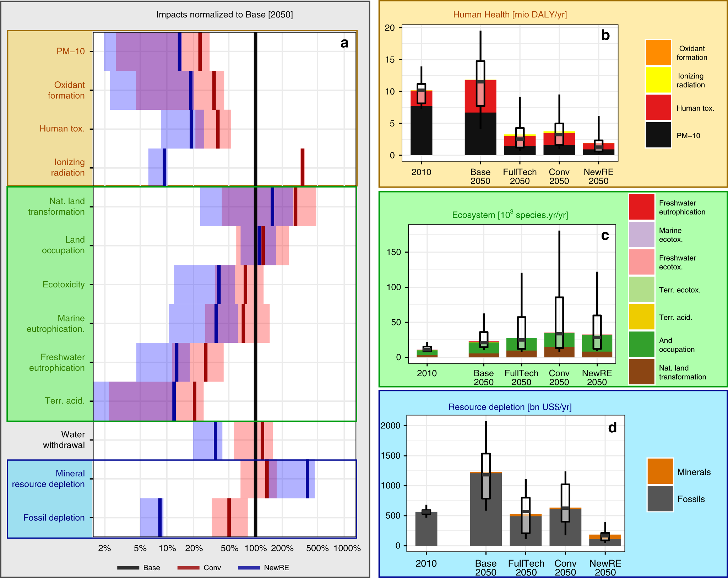Select the red Human tox. legend swatch
Viewport: 728px width, 578px height.
pyautogui.click(x=658, y=107)
